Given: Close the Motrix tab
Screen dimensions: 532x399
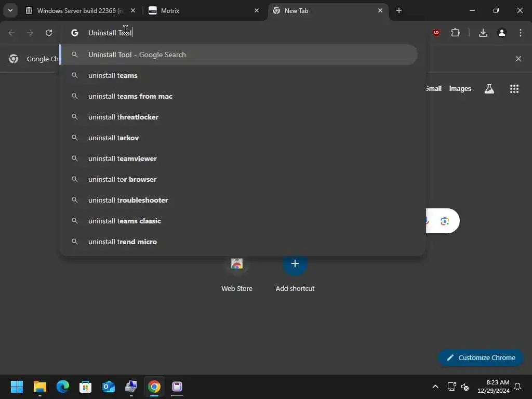Looking at the screenshot, I should click(x=257, y=10).
